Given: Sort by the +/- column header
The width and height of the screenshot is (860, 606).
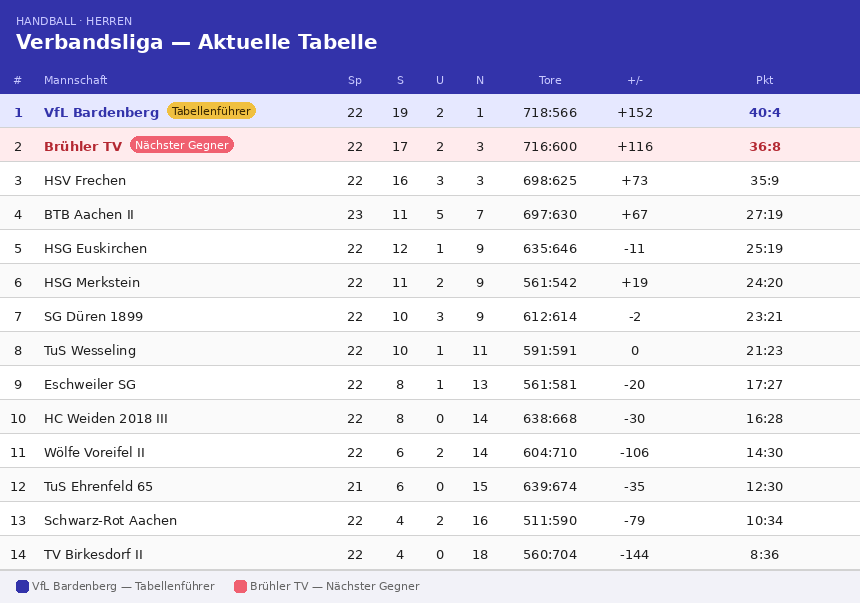Looking at the screenshot, I should click(635, 80).
